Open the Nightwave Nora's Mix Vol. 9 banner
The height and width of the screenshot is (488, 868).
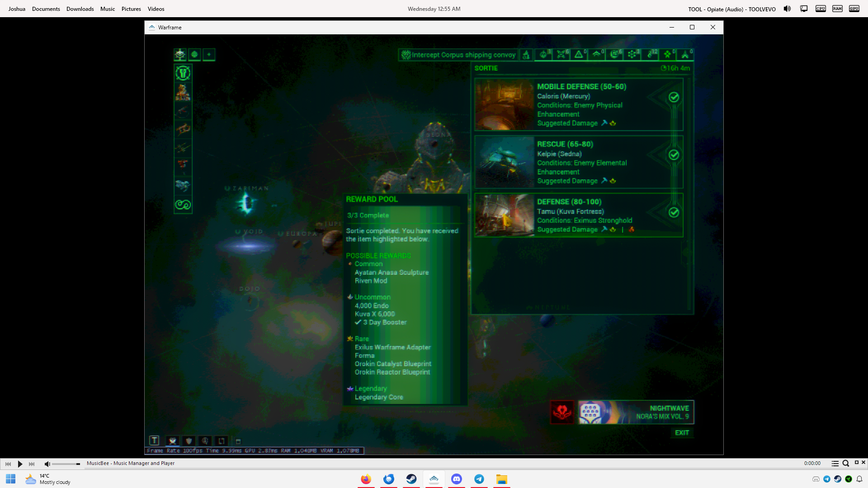point(636,412)
